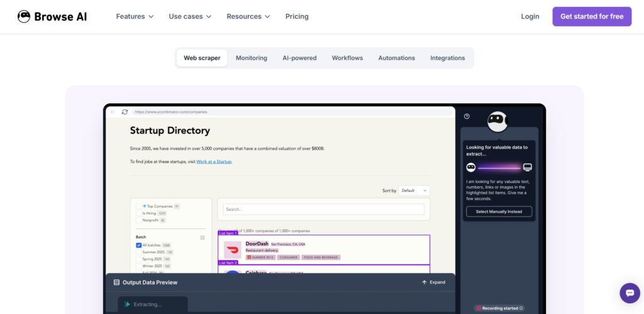Check the Spring 2025 batch checkbox
The height and width of the screenshot is (314, 644).
(139, 259)
